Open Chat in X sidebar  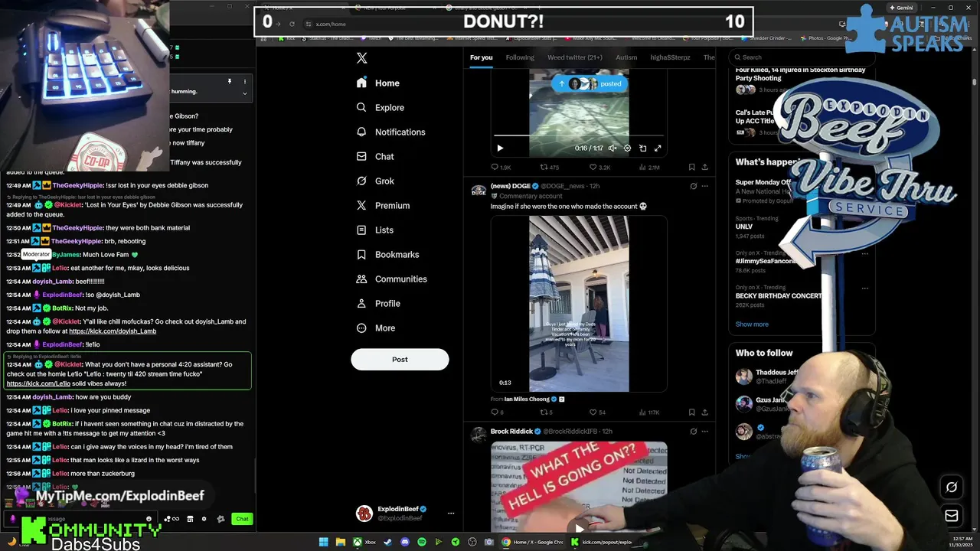(375, 156)
